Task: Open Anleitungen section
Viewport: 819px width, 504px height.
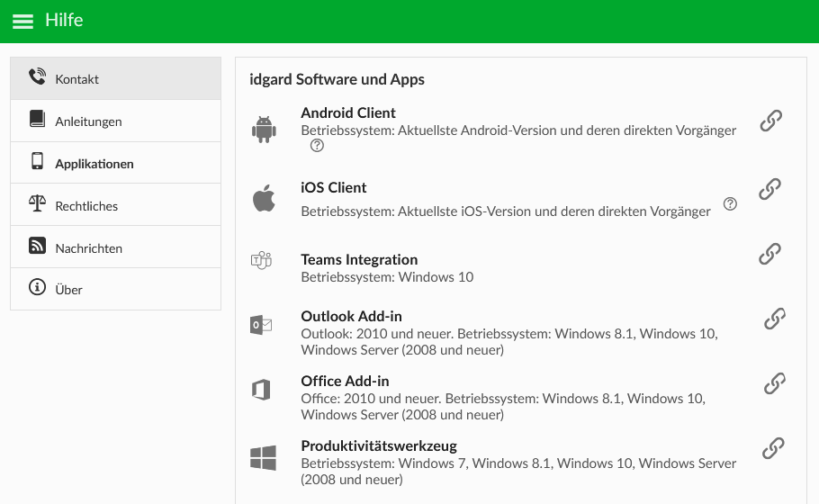Action: click(x=115, y=121)
